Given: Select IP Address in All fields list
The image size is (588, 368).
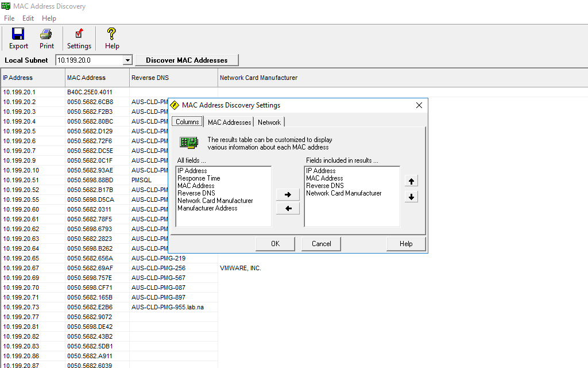Looking at the screenshot, I should click(x=192, y=171).
